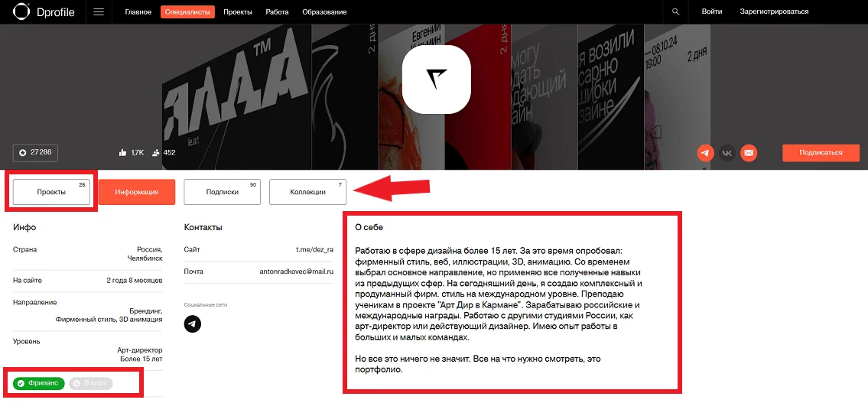Open the Telegram icon in the banner
The width and height of the screenshot is (868, 403).
(x=705, y=153)
